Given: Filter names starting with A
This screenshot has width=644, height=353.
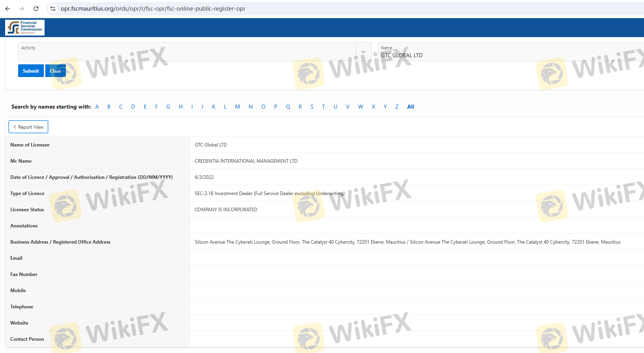Looking at the screenshot, I should 97,107.
